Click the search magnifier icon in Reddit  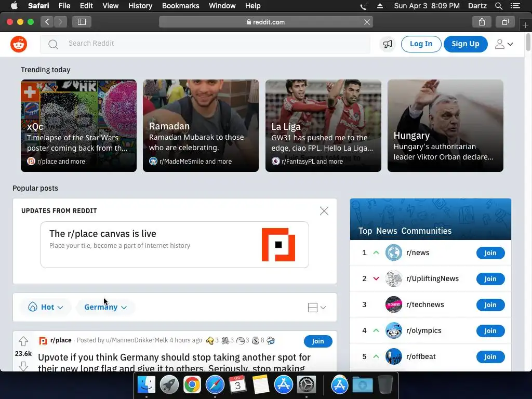click(x=53, y=44)
